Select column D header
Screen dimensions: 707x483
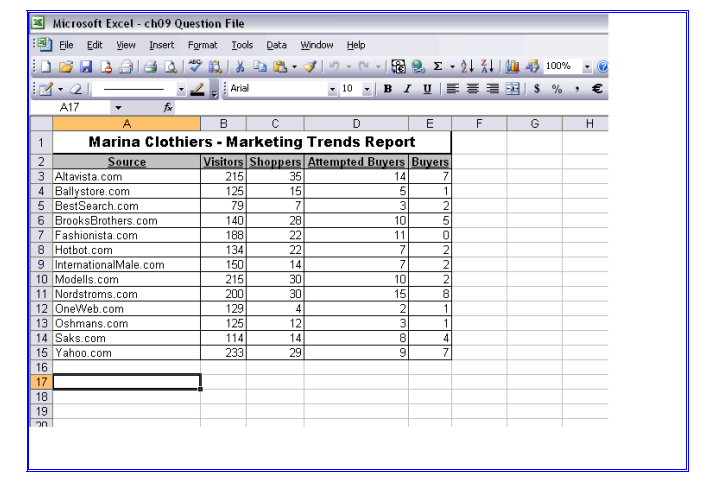[x=356, y=124]
